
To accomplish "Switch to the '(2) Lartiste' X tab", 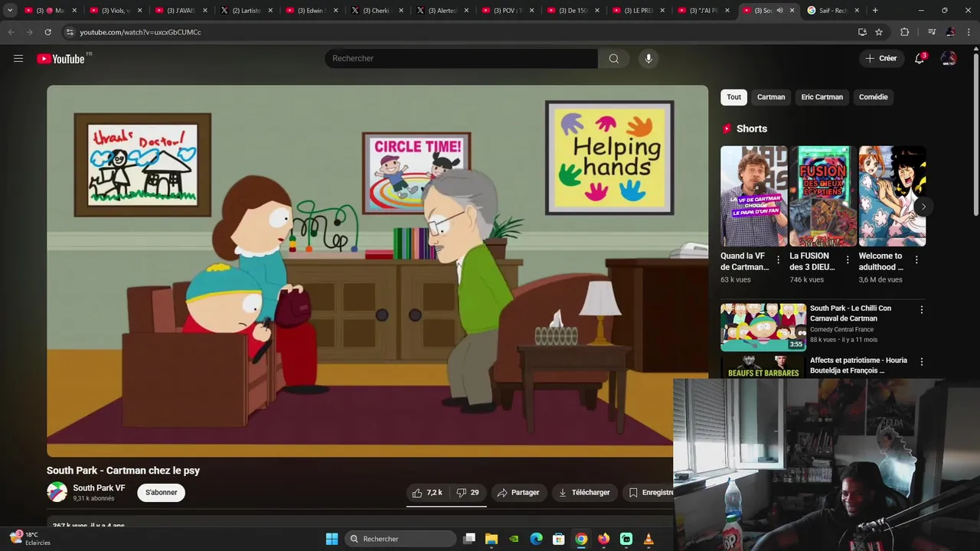I will pyautogui.click(x=246, y=11).
